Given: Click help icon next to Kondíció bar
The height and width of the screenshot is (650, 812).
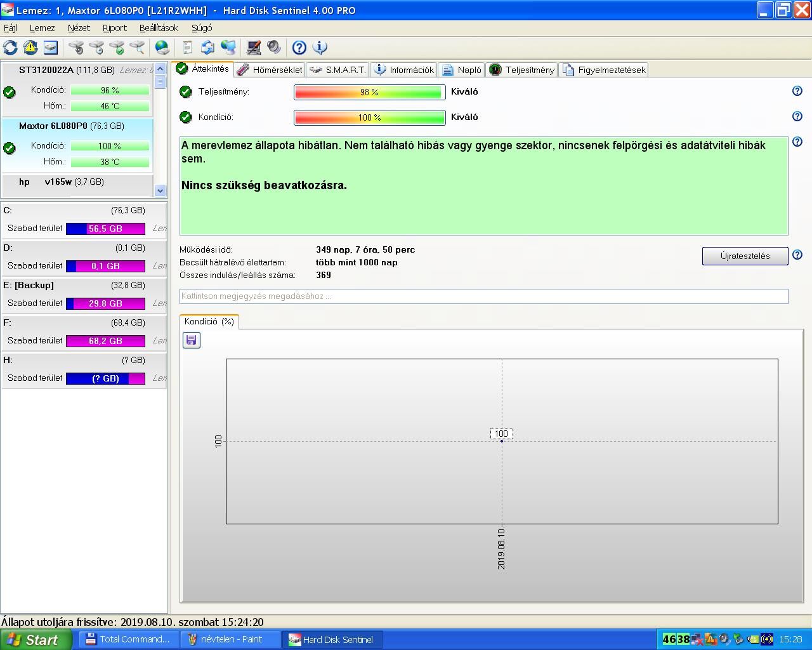Looking at the screenshot, I should coord(797,116).
